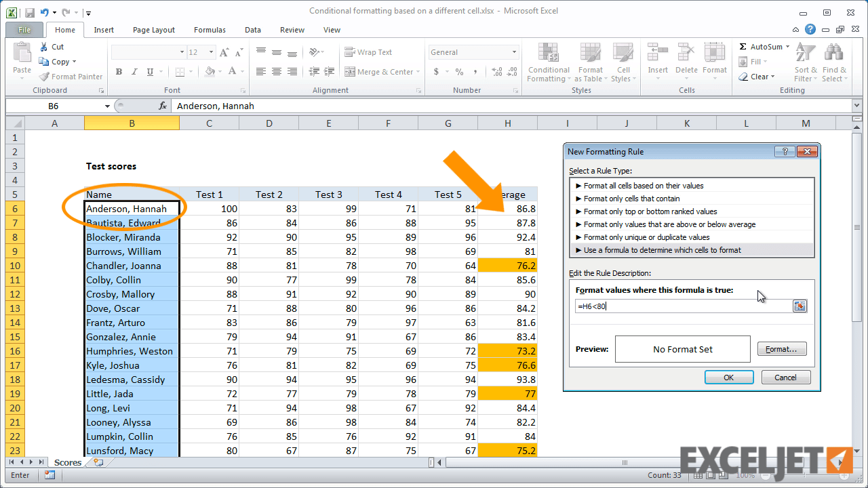Click the AutoSum icon
This screenshot has width=868, height=488.
coord(742,46)
